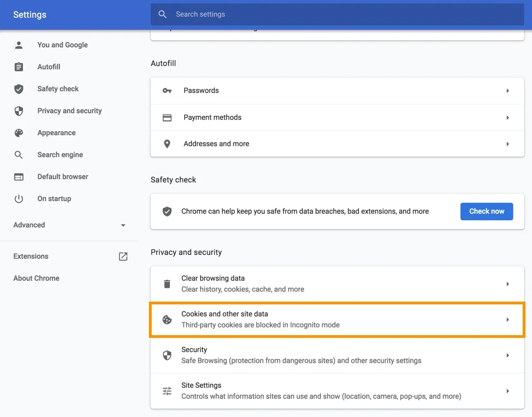The height and width of the screenshot is (417, 532).
Task: Click the Site Settings row title
Action: 201,385
